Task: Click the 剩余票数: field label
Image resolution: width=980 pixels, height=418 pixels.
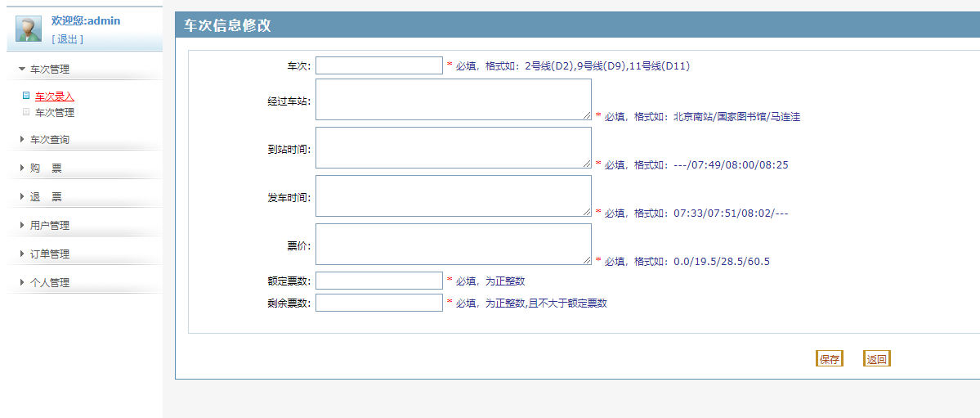Action: 289,303
